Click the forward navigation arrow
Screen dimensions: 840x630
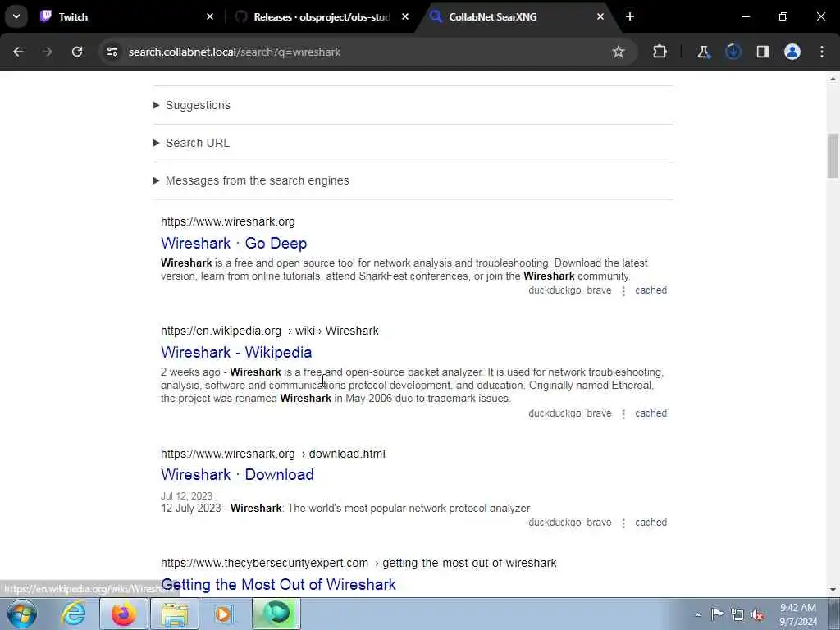click(x=48, y=52)
